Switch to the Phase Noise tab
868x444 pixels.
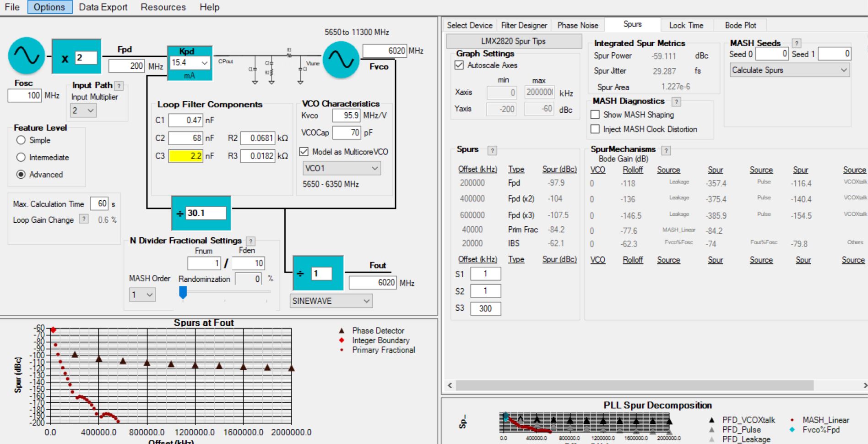[577, 25]
